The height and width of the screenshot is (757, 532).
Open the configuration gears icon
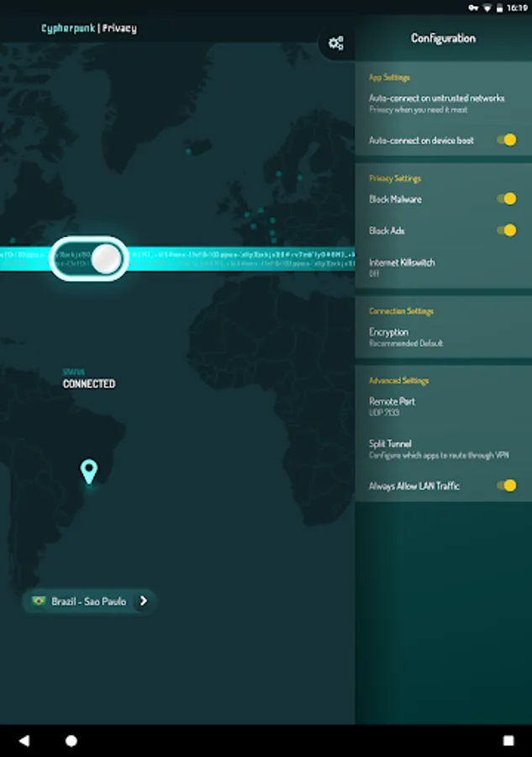[335, 43]
